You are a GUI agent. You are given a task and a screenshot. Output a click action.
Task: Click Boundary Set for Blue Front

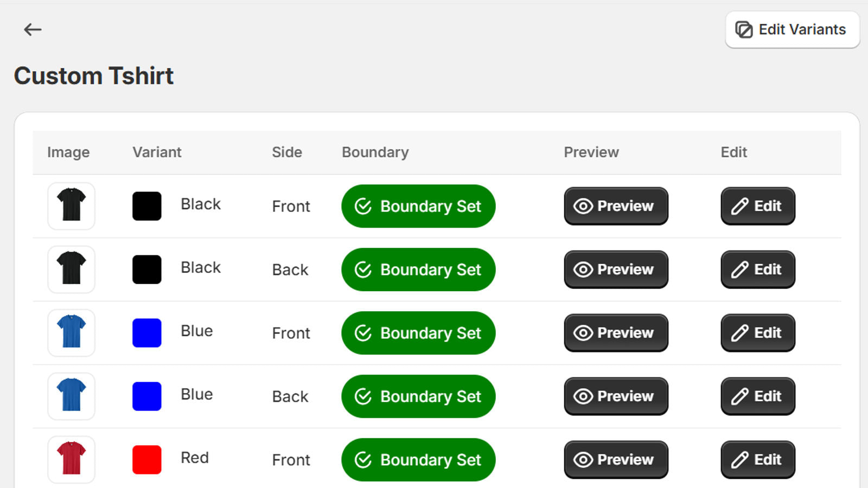(x=418, y=333)
